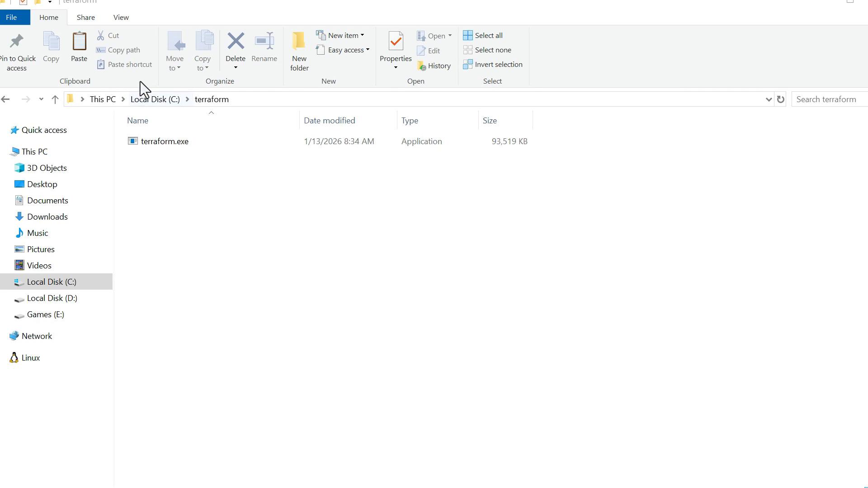Click the Edit command
868x488 pixels.
(429, 51)
